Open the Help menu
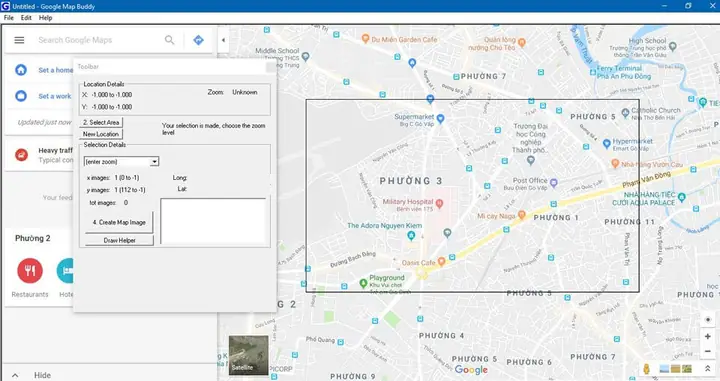 click(x=45, y=17)
